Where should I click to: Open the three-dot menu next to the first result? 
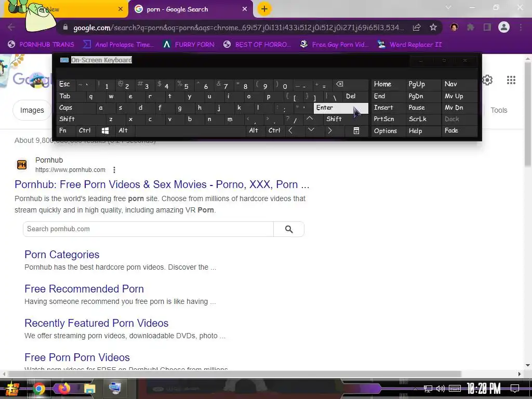click(114, 170)
